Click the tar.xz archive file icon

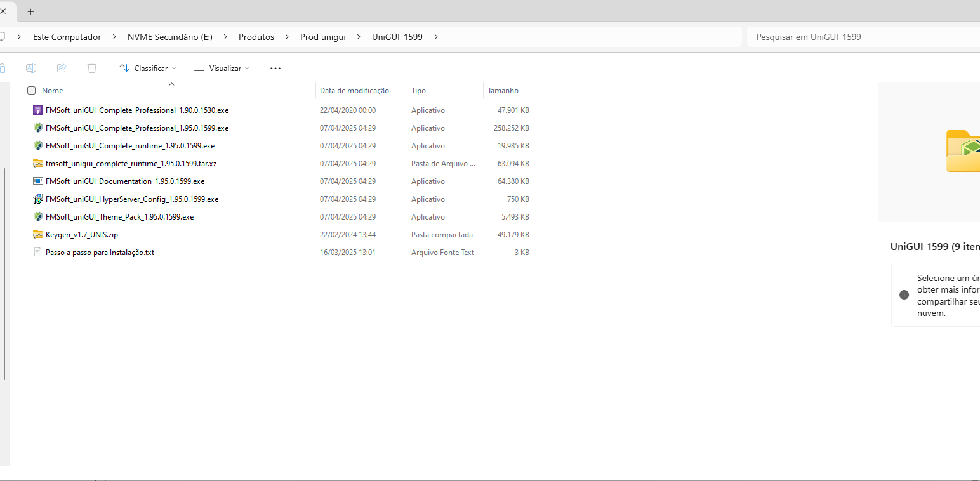click(37, 163)
